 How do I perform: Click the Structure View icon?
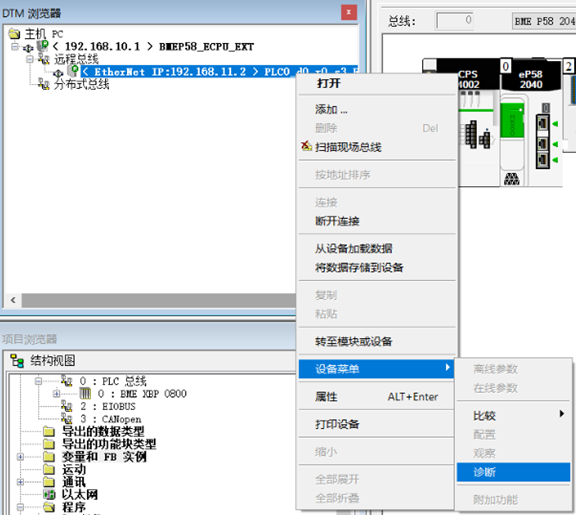(17, 360)
